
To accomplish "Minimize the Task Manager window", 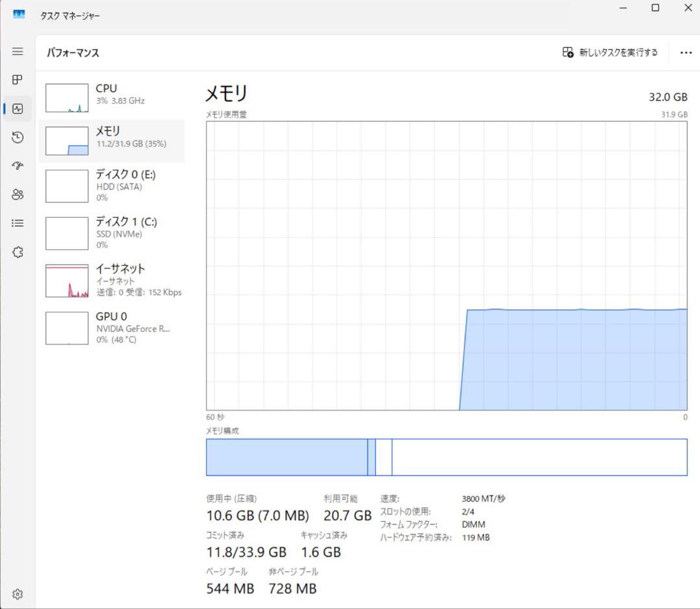I will (x=624, y=8).
